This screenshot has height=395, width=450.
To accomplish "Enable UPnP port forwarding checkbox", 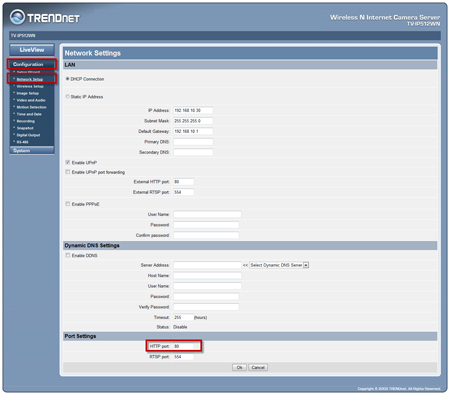I will [68, 172].
